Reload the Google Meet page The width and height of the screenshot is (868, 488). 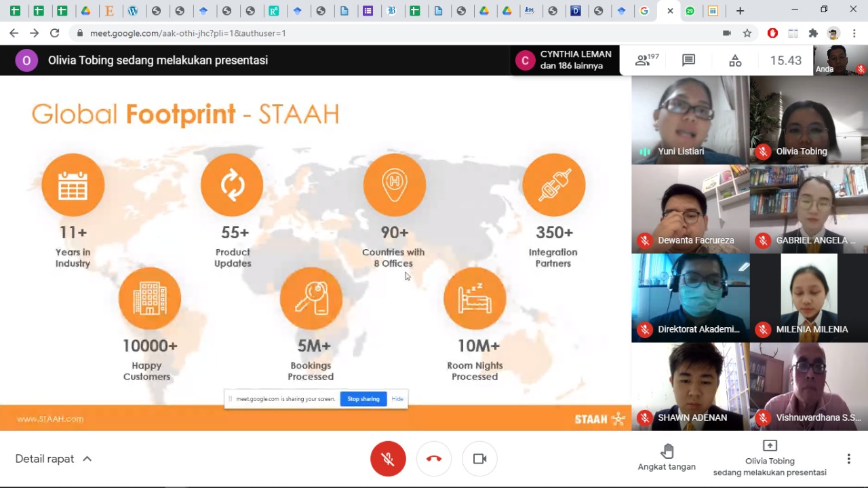click(x=54, y=33)
